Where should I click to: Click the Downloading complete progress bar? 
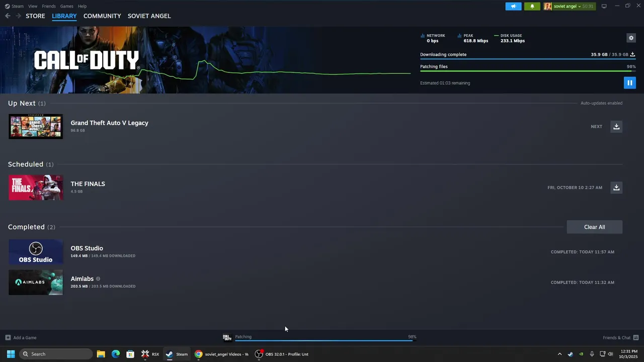pos(528,59)
